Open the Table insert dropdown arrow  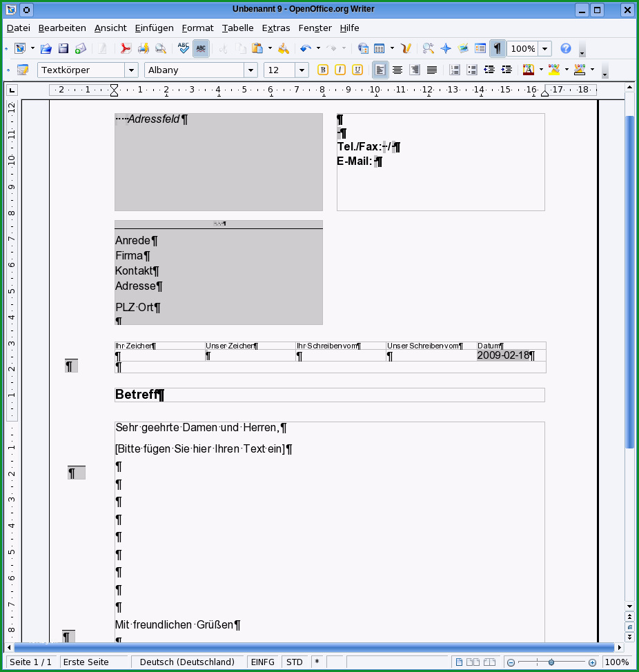pos(392,48)
